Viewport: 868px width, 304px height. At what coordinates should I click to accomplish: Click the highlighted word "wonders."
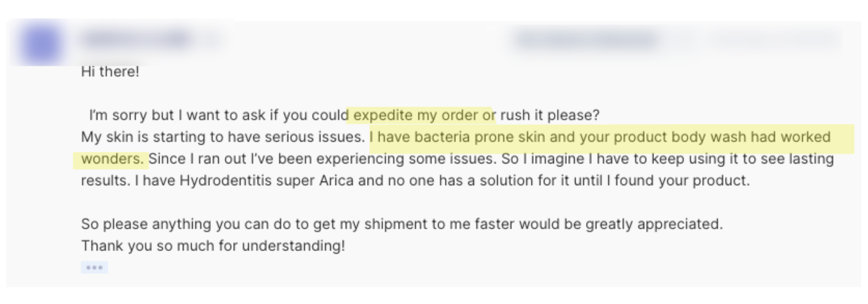(112, 159)
